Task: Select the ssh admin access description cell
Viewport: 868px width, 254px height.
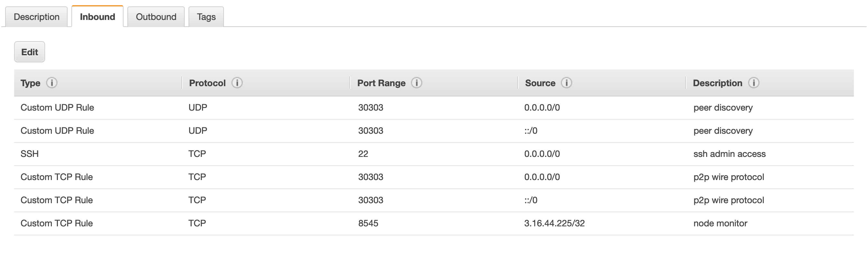Action: click(729, 154)
